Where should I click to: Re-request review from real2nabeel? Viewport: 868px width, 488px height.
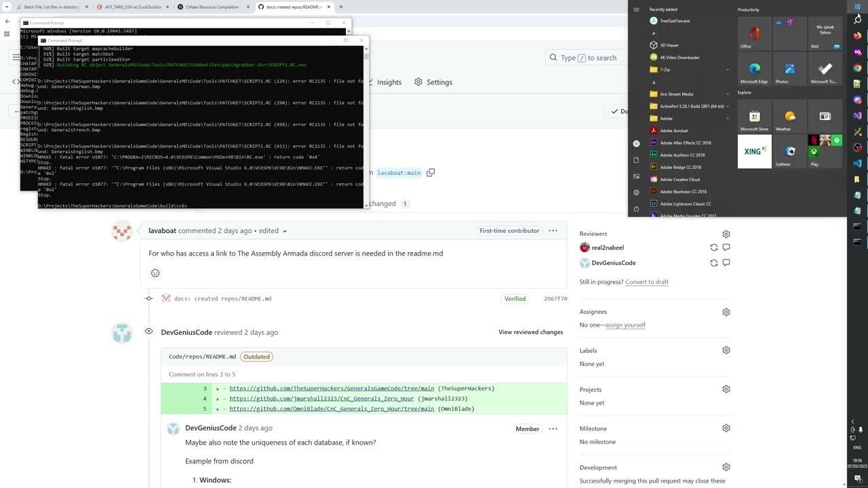(x=713, y=247)
